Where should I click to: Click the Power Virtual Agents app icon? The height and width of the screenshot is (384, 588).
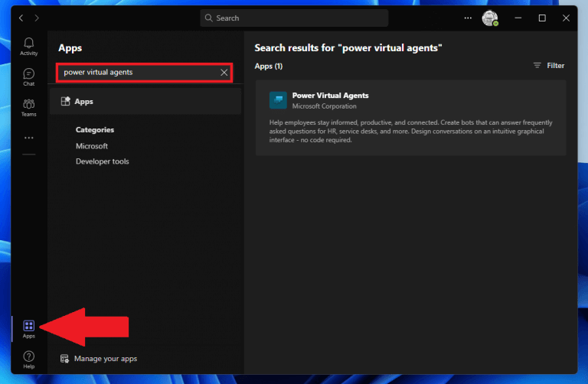coord(278,100)
